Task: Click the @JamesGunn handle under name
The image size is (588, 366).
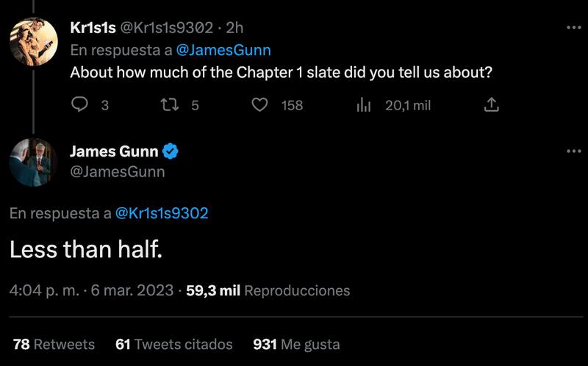Action: coord(117,172)
